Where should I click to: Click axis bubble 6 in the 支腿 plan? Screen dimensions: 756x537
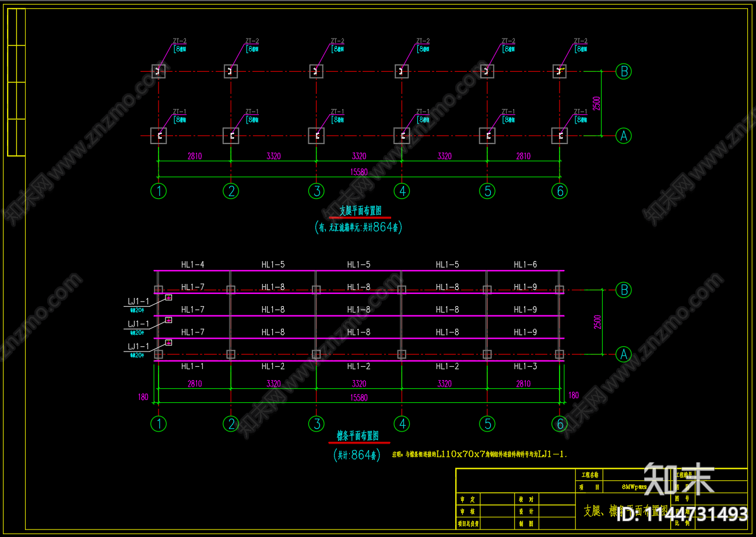pos(560,191)
